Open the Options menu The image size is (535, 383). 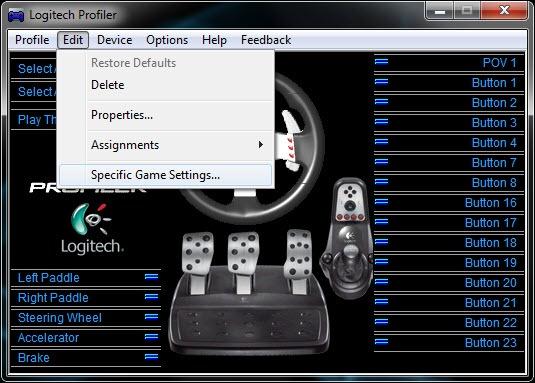[x=167, y=40]
